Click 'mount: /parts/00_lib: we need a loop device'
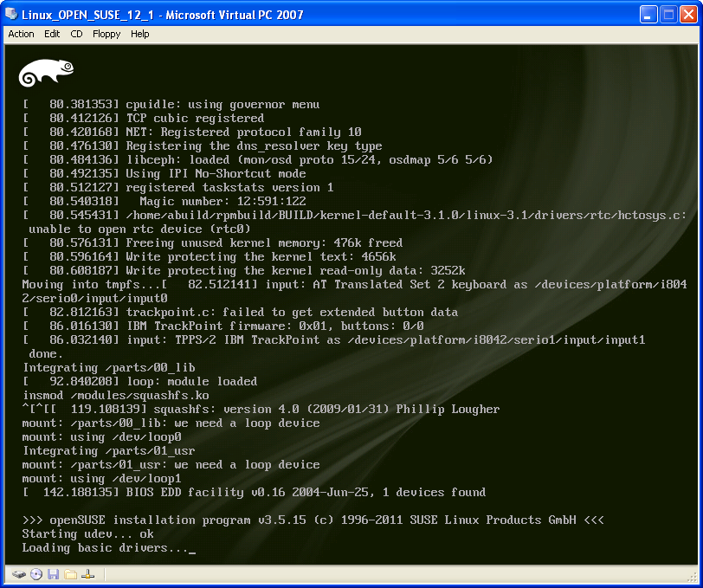The image size is (703, 588). tap(171, 423)
